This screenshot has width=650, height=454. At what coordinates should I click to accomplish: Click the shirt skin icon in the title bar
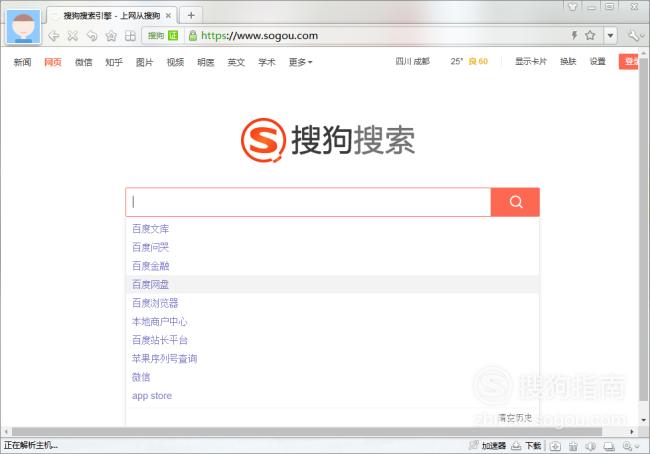tap(572, 7)
